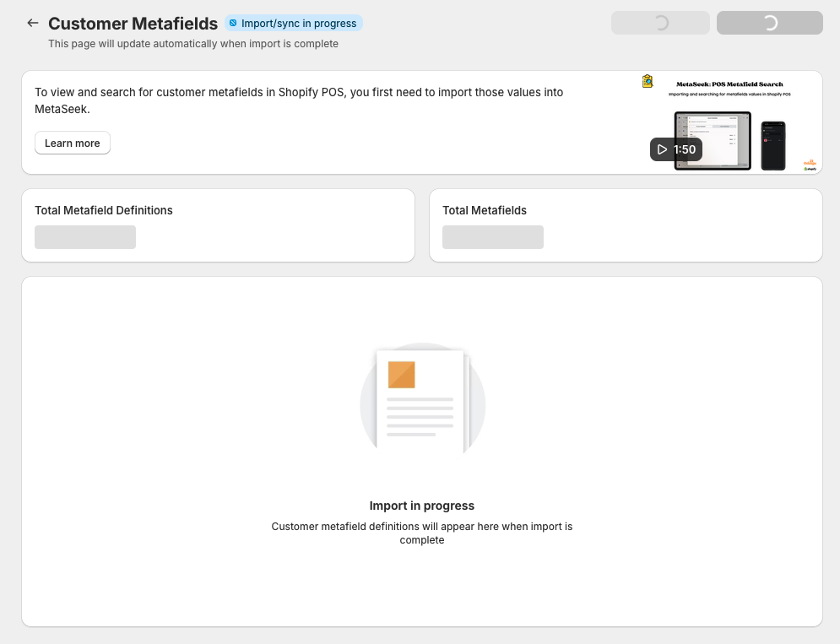
Task: Click the Total Metafield Definitions heading
Action: (x=104, y=210)
